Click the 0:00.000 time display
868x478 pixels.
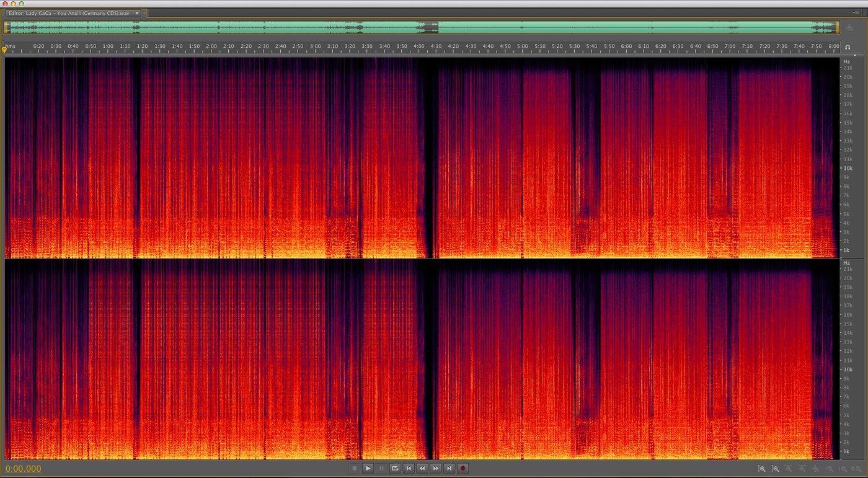pos(23,469)
